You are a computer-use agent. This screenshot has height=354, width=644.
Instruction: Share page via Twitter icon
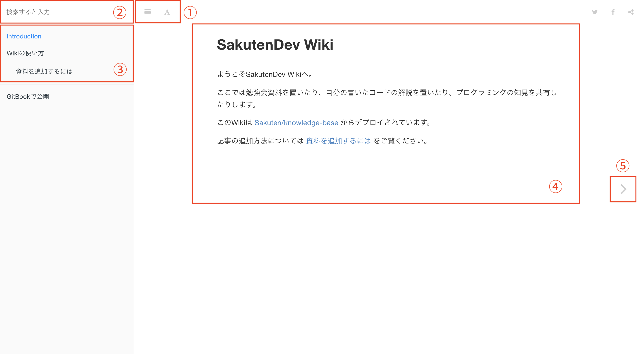click(x=595, y=12)
